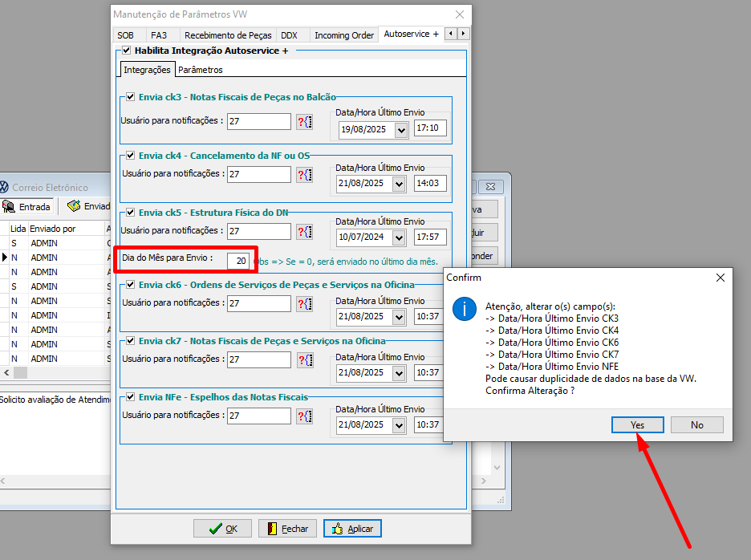Click mail list scroll left arrow
Image resolution: width=751 pixels, height=560 pixels.
(6, 372)
